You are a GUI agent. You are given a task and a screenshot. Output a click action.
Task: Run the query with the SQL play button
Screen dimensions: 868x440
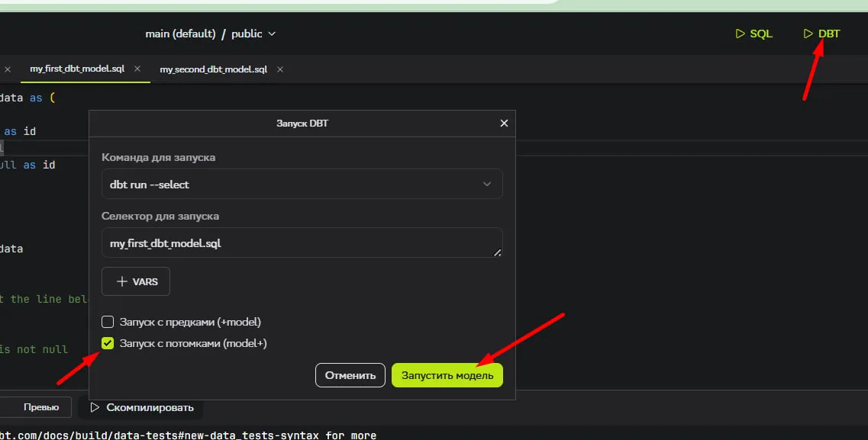(x=753, y=34)
